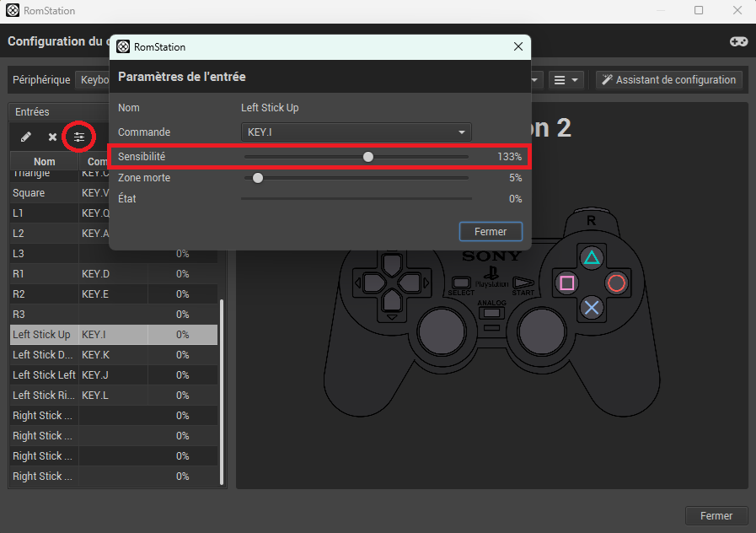Select the pencil edit icon in Entrées toolbar

click(24, 137)
